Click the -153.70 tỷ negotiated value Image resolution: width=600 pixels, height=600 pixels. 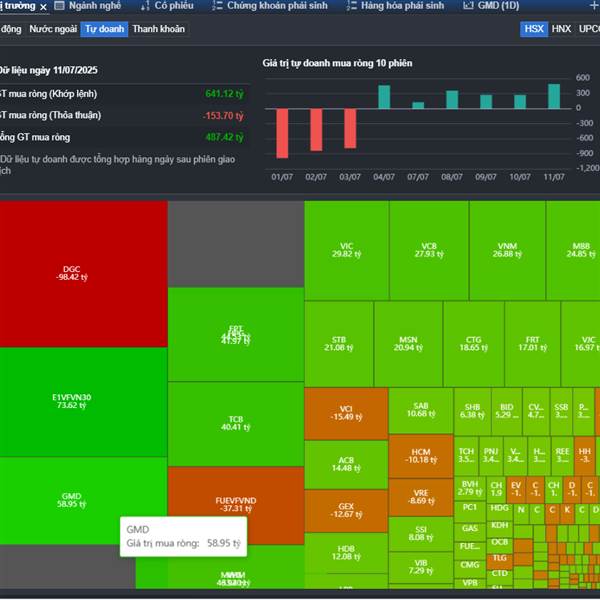coord(223,116)
